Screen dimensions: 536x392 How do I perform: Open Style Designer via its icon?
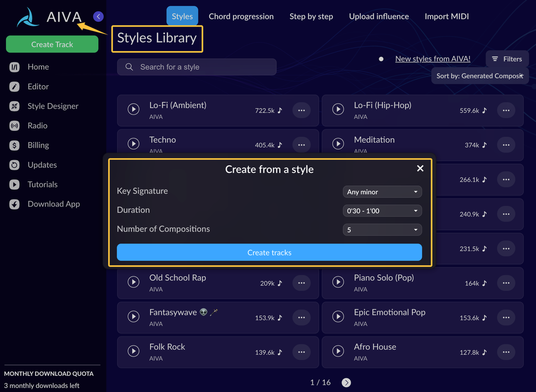(x=14, y=106)
